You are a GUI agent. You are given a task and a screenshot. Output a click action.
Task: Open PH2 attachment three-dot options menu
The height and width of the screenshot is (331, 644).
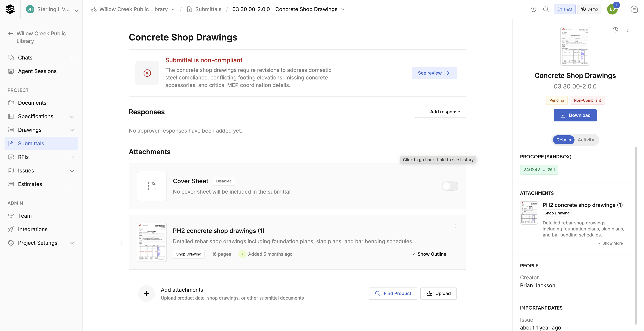point(455,226)
